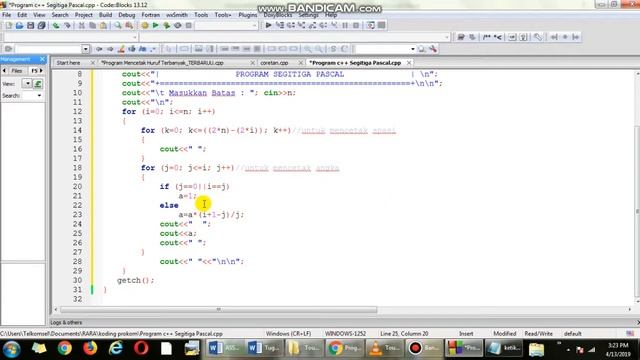Open the Windows Start menu
640x360 pixels.
click(x=11, y=349)
